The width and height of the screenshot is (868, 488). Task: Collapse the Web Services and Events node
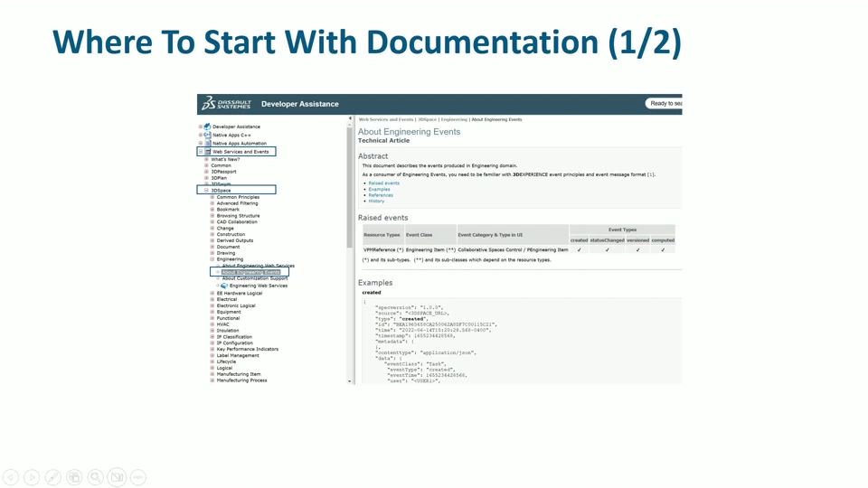[201, 152]
